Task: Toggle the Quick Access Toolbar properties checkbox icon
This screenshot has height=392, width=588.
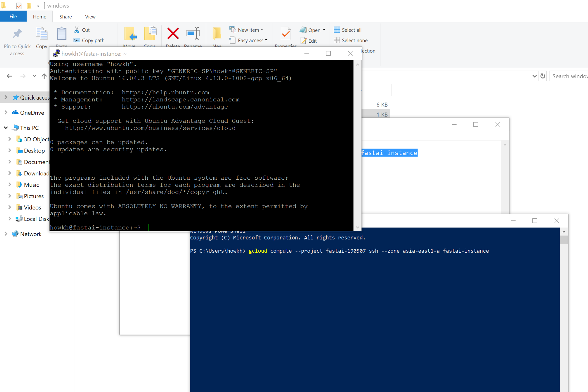Action: pyautogui.click(x=19, y=6)
